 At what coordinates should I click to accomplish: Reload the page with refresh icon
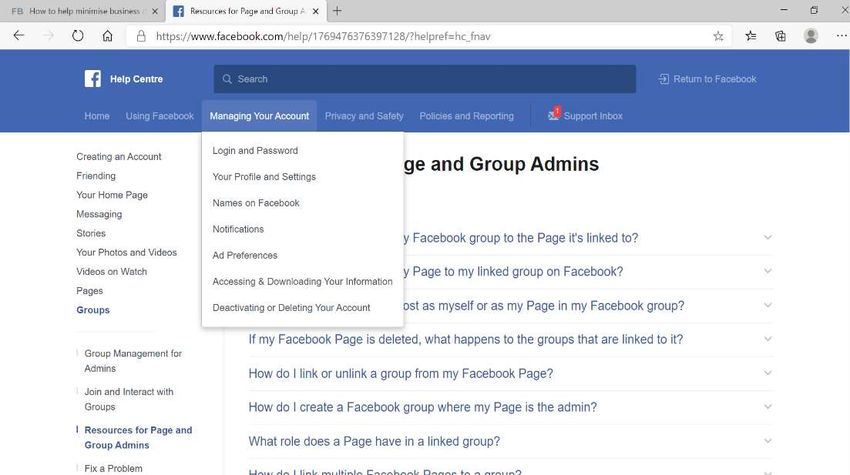78,36
